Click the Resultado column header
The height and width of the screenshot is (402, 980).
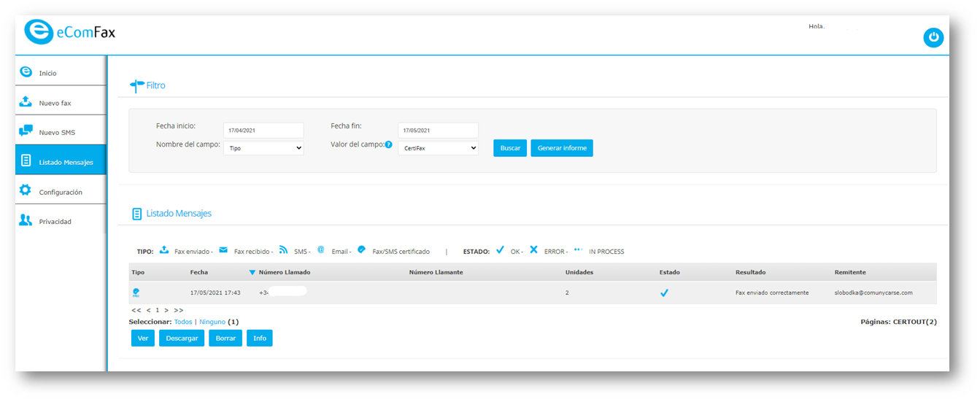750,272
